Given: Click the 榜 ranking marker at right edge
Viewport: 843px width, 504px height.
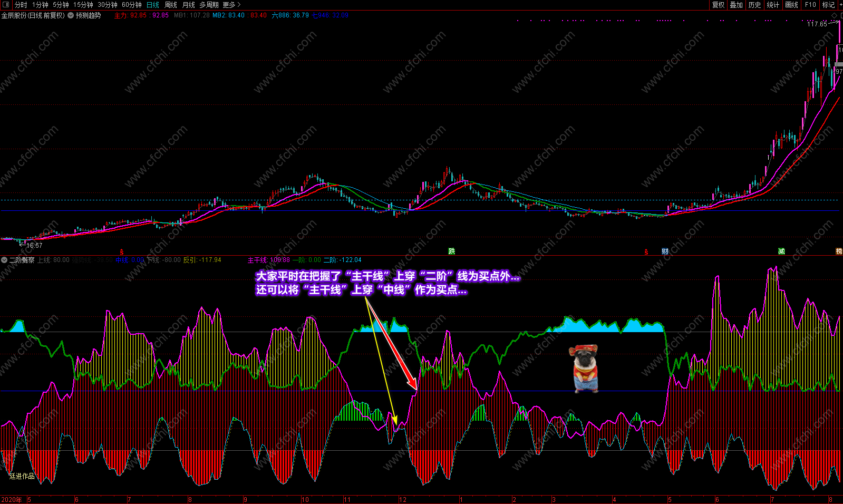Looking at the screenshot, I should click(839, 251).
